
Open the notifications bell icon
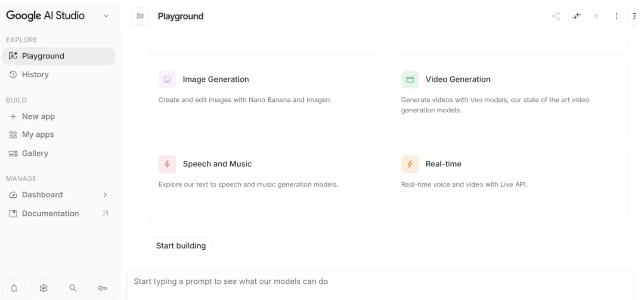point(14,288)
